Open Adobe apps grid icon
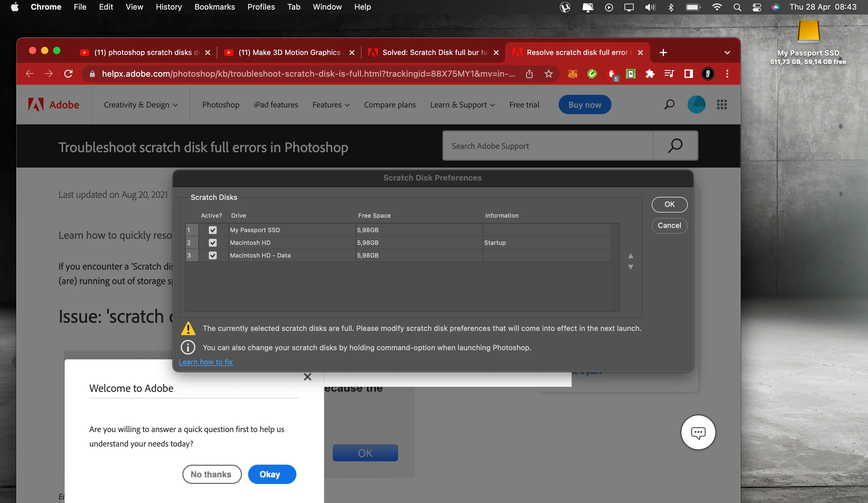This screenshot has width=868, height=503. coord(722,104)
